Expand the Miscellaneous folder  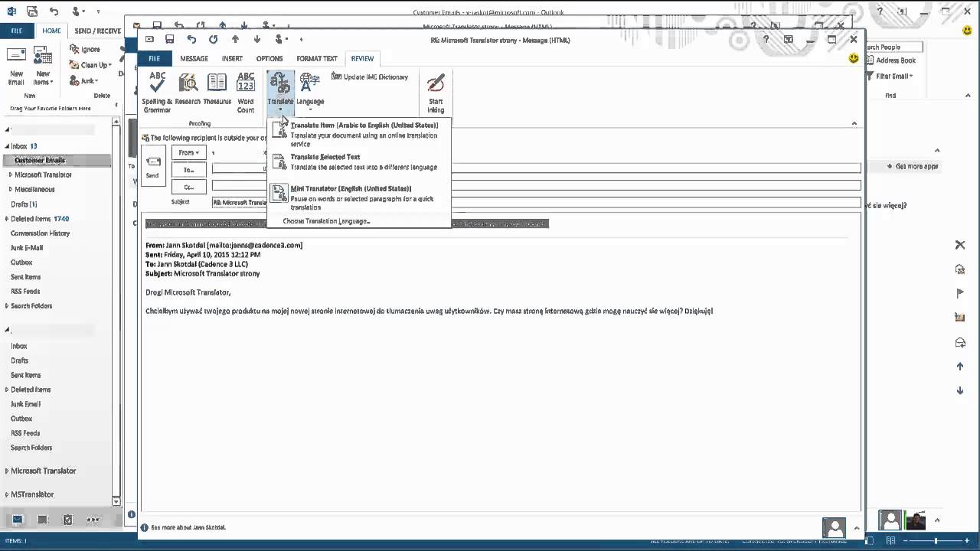click(x=11, y=189)
